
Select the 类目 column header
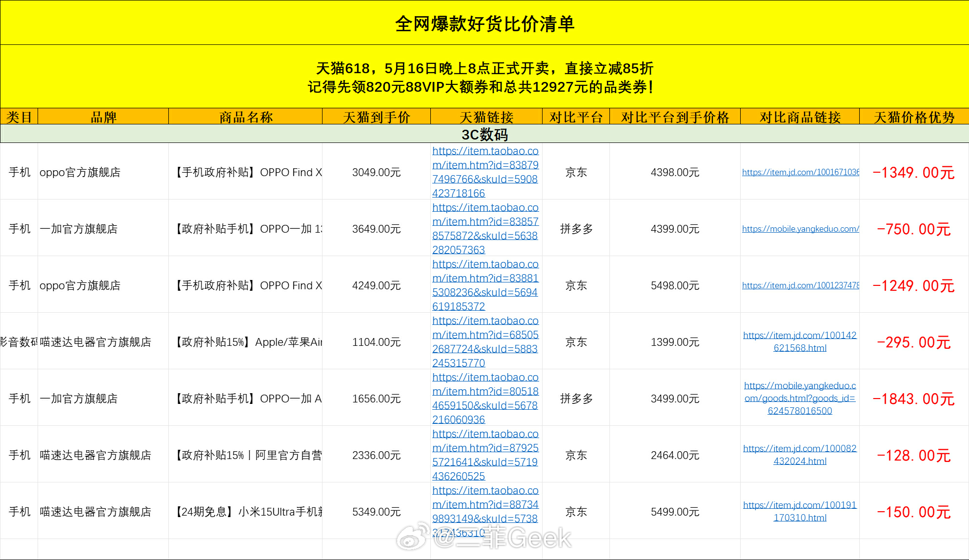(19, 117)
